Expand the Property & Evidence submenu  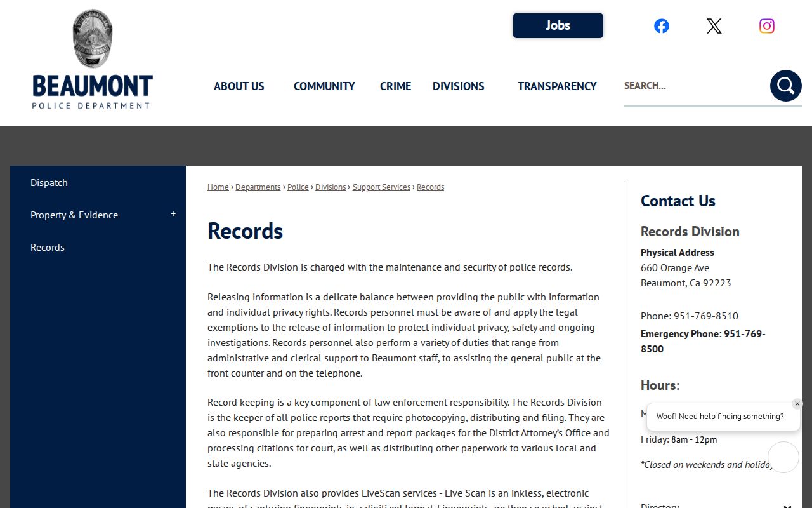(173, 215)
